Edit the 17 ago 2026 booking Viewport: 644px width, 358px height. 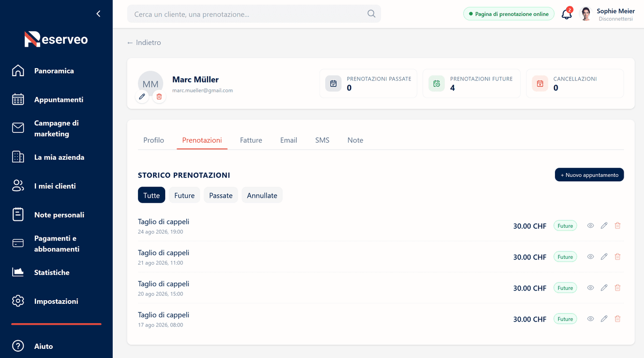coord(604,319)
